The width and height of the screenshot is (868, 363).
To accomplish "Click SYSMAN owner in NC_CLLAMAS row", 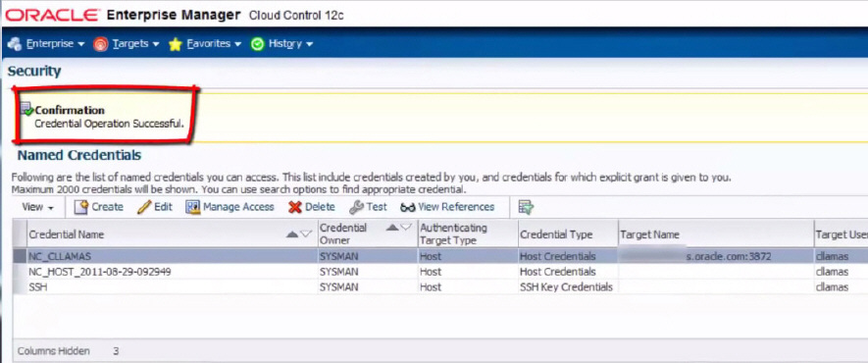I will pos(338,257).
